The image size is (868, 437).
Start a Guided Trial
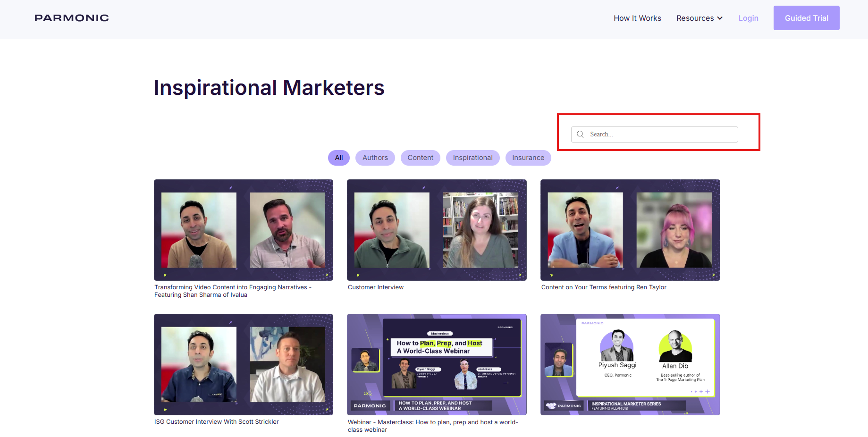point(806,18)
